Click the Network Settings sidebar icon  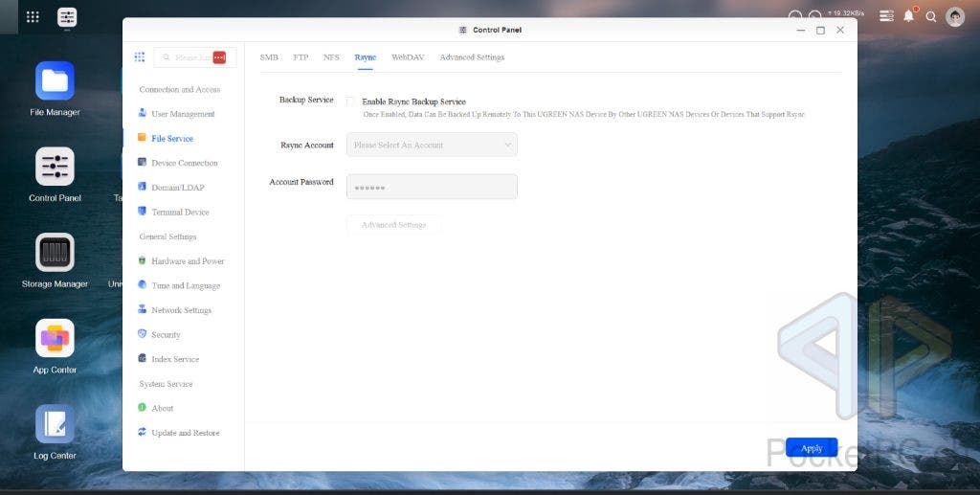[142, 309]
